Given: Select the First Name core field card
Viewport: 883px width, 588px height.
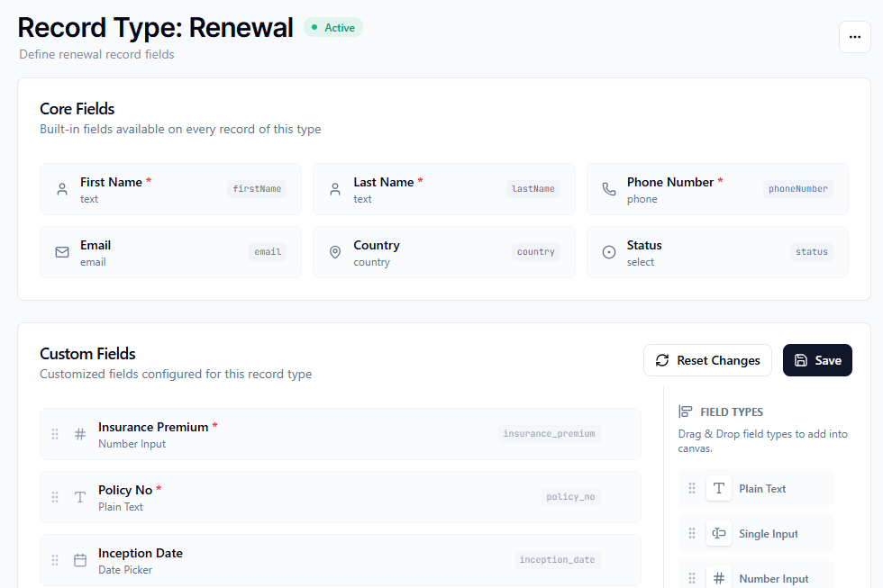Looking at the screenshot, I should pyautogui.click(x=170, y=189).
